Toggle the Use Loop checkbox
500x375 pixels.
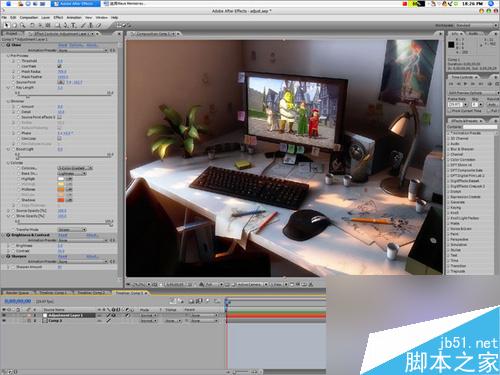pos(59,138)
